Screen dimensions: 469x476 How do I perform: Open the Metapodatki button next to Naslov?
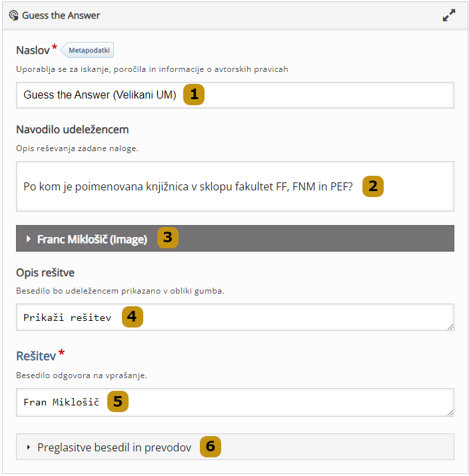pos(89,51)
